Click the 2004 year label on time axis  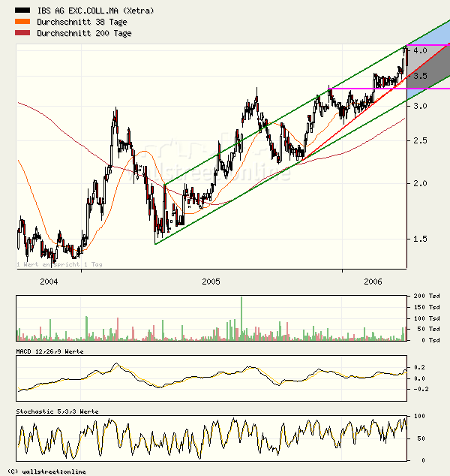click(49, 282)
